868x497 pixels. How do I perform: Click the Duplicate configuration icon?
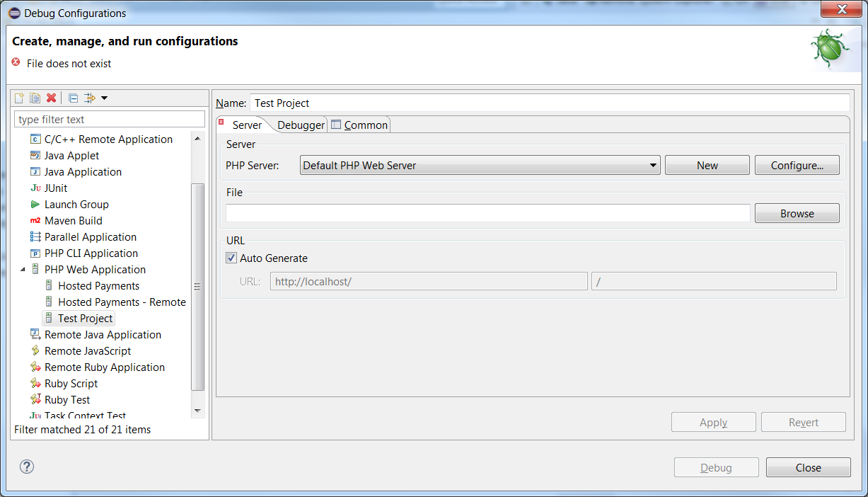pyautogui.click(x=35, y=98)
